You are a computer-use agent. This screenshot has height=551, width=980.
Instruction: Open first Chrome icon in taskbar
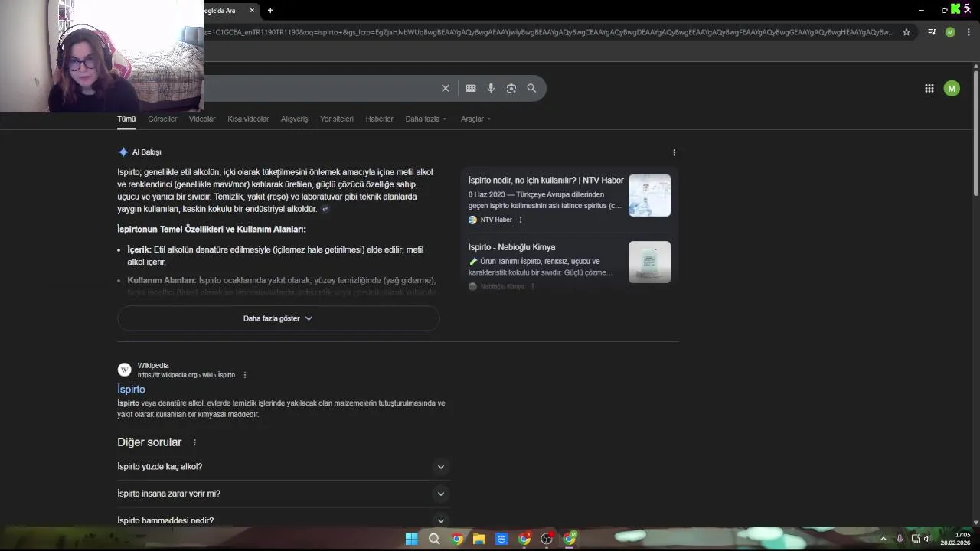tap(457, 539)
